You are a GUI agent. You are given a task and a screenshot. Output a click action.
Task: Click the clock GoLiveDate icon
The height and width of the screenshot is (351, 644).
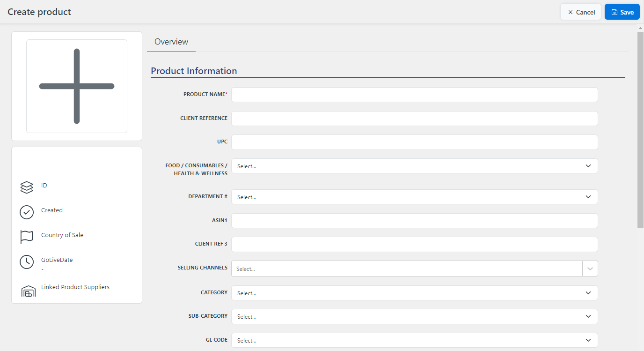[27, 262]
